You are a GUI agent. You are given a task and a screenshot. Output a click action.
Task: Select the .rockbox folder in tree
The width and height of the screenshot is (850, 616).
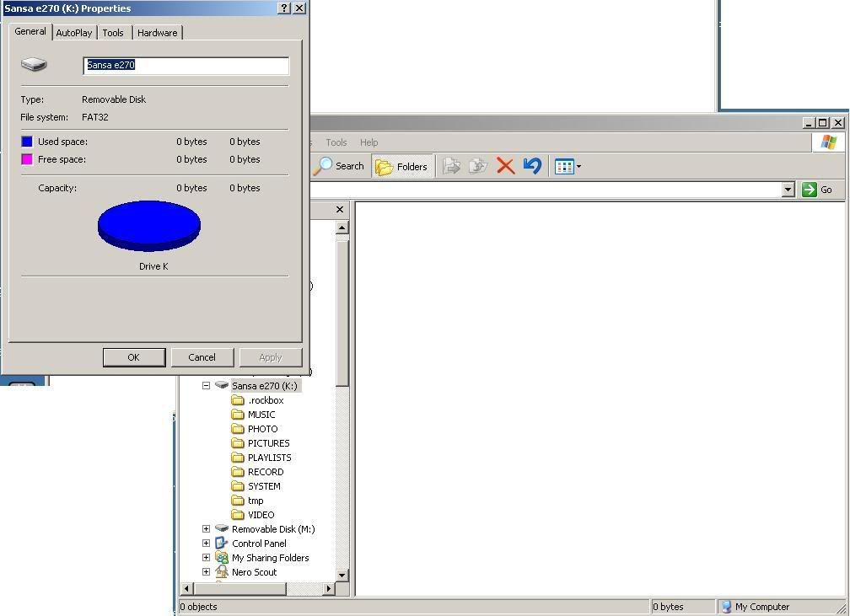[265, 400]
